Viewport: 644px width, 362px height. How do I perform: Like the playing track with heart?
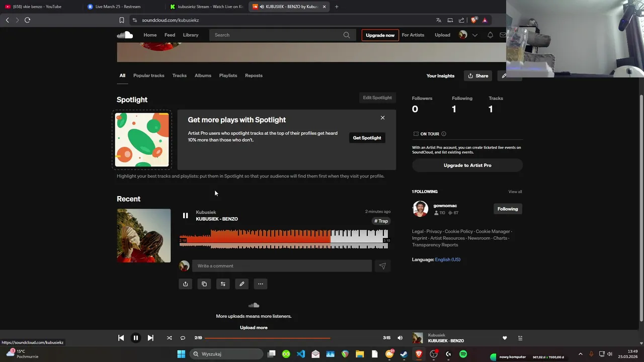(x=505, y=338)
